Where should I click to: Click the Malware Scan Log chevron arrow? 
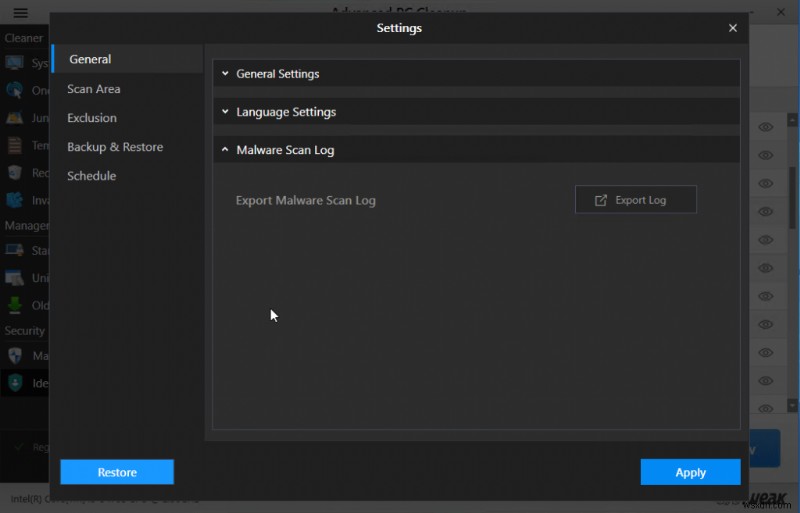coord(225,150)
